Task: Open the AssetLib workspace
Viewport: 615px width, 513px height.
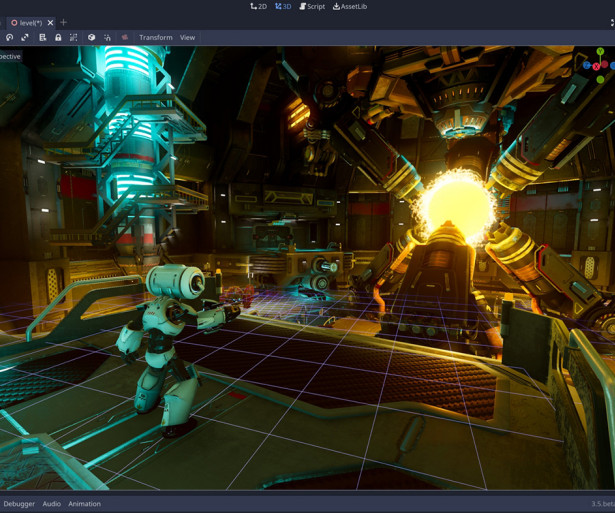Action: pyautogui.click(x=350, y=6)
